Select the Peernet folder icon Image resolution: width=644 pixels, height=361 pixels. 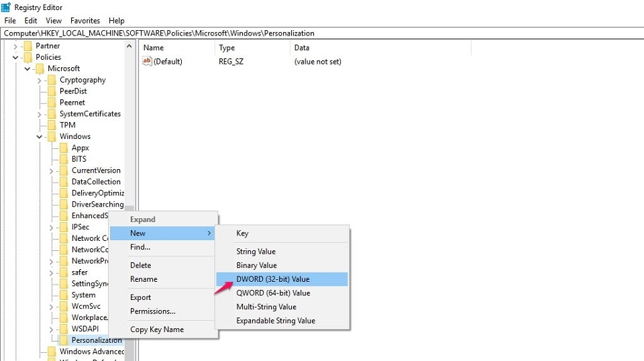tap(52, 103)
